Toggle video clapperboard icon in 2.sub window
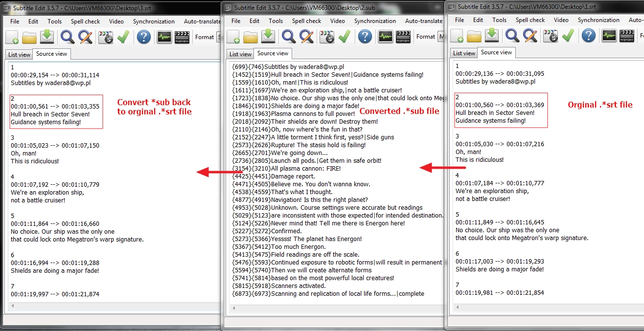Image resolution: width=644 pixels, height=331 pixels. pos(403,37)
